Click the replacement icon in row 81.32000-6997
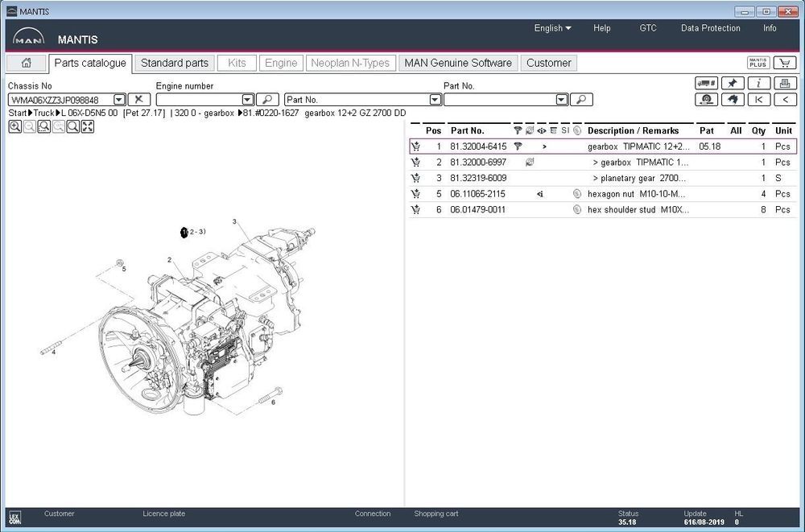This screenshot has height=532, width=805. coord(530,163)
